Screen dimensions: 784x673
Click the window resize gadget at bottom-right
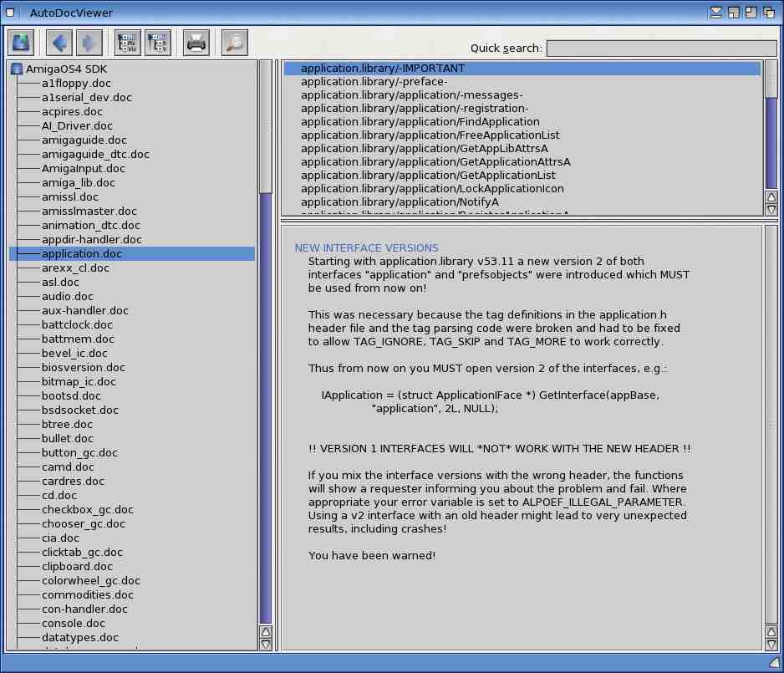pos(772,662)
